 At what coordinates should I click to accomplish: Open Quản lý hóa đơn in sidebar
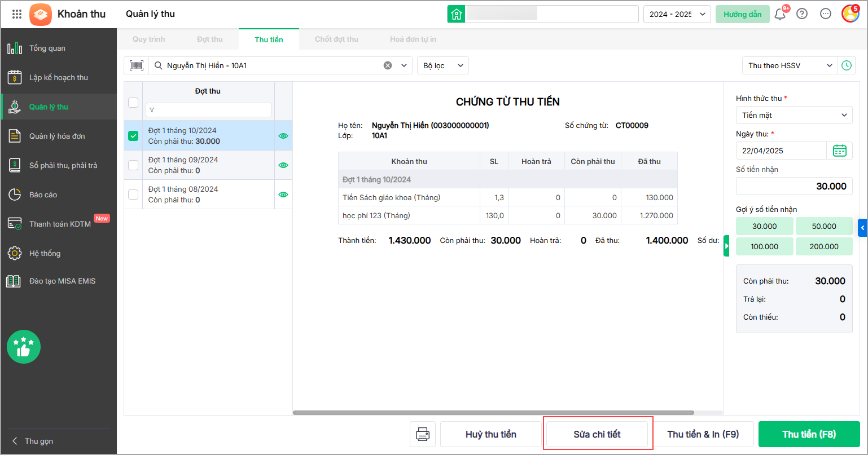click(59, 136)
